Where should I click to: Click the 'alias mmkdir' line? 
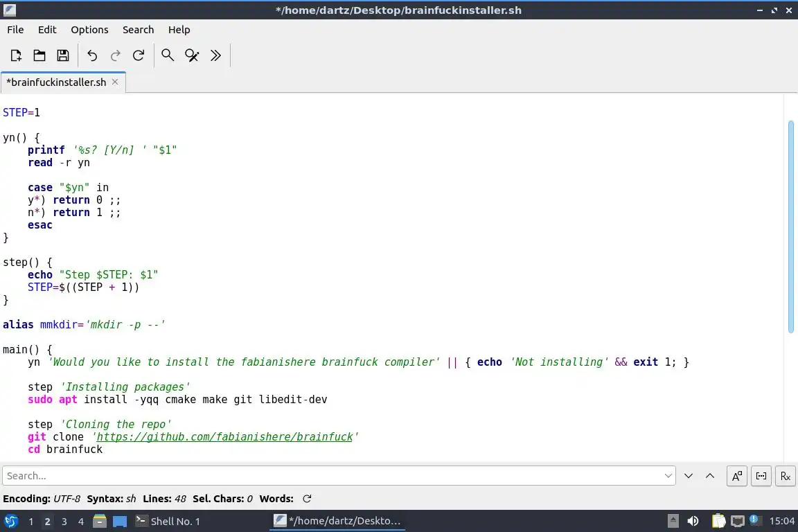(84, 325)
